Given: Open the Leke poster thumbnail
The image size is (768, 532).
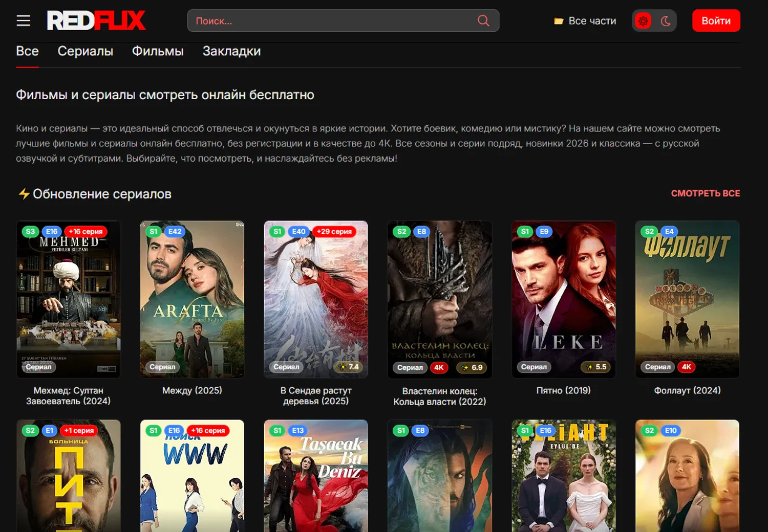Looking at the screenshot, I should click(564, 299).
